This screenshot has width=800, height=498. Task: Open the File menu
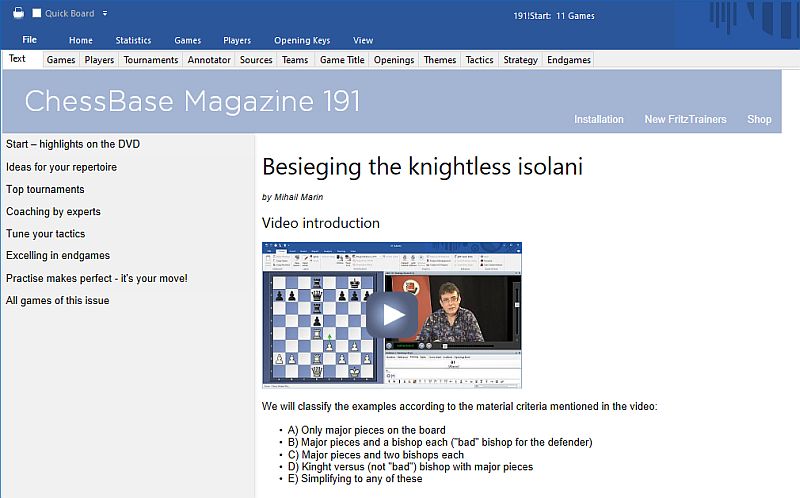pos(30,40)
